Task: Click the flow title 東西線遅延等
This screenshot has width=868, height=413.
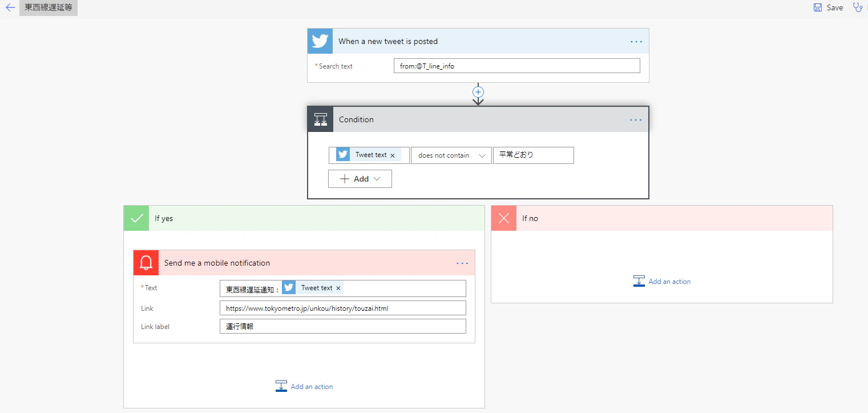Action: point(49,7)
